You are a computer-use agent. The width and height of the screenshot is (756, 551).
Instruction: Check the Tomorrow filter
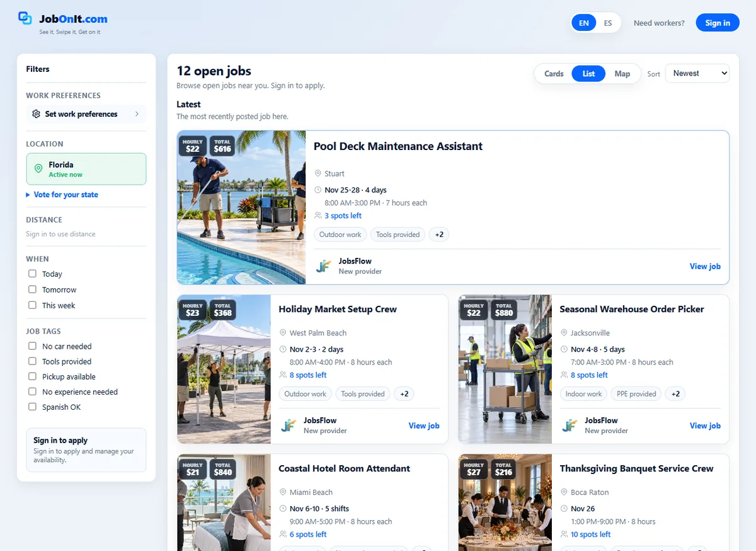[x=32, y=289]
